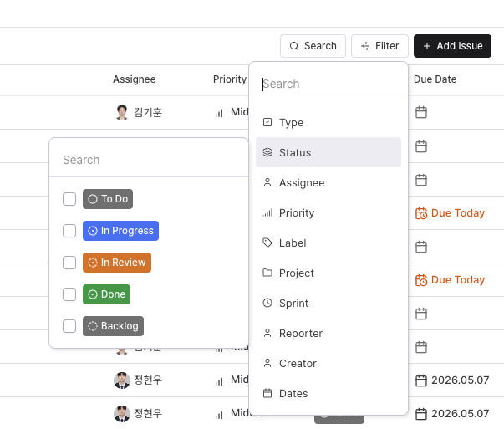The image size is (504, 429).
Task: Click the green Done status badge
Action: 107,294
